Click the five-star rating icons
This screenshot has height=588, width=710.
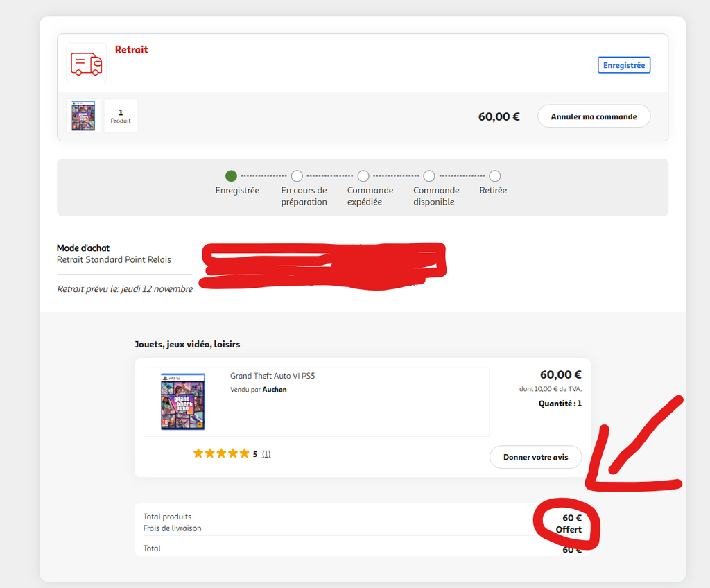click(221, 453)
